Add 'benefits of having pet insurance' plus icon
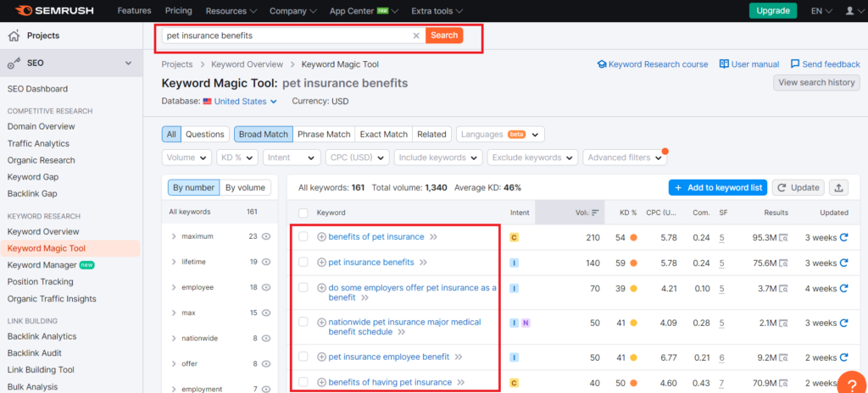868x393 pixels. coord(321,383)
